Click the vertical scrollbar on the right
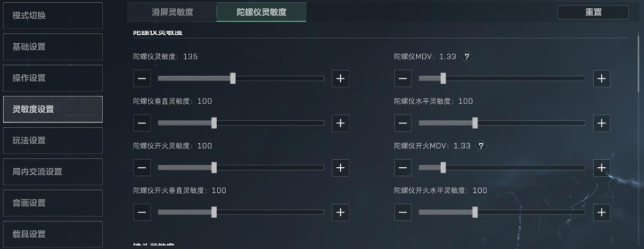The image size is (644, 249). pyautogui.click(x=639, y=63)
